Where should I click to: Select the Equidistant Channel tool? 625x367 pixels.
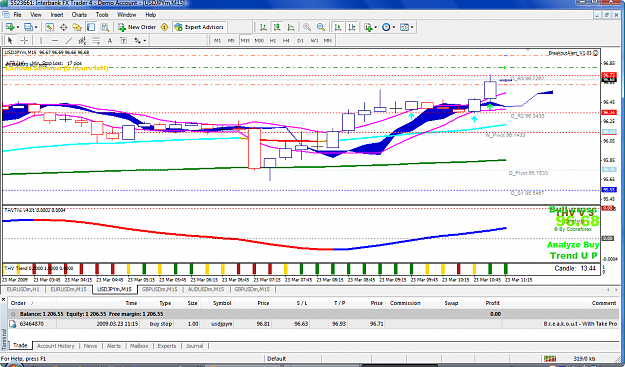pos(82,40)
